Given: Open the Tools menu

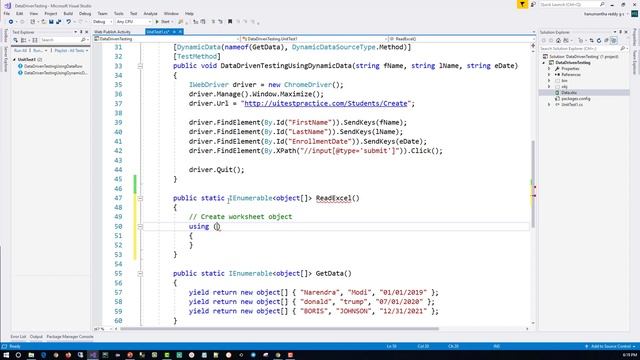Looking at the screenshot, I should pyautogui.click(x=118, y=13).
